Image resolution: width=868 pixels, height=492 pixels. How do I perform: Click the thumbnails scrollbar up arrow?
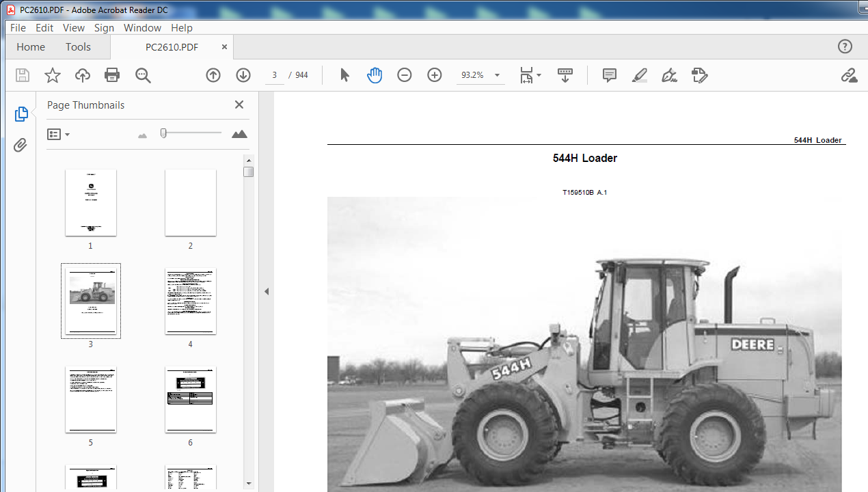click(249, 161)
